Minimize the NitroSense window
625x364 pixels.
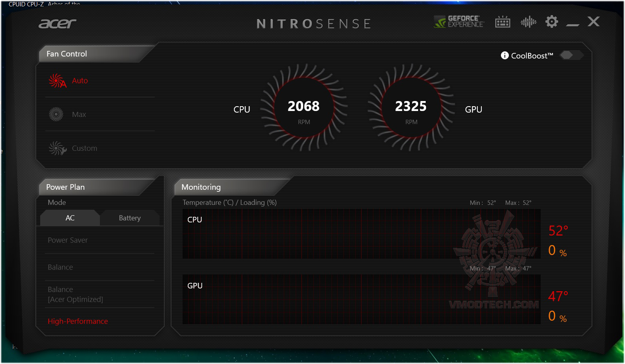click(x=572, y=25)
